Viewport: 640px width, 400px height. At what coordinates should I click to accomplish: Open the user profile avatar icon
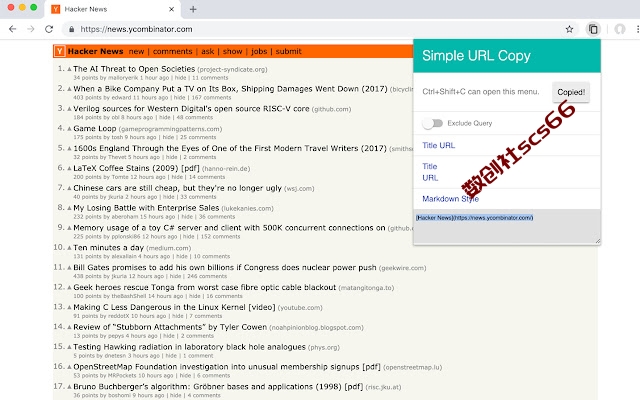pyautogui.click(x=620, y=29)
